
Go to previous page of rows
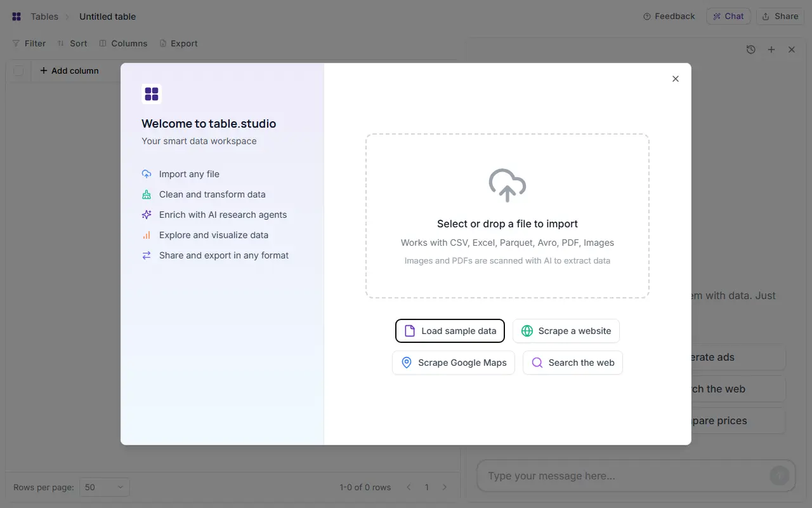coord(409,487)
